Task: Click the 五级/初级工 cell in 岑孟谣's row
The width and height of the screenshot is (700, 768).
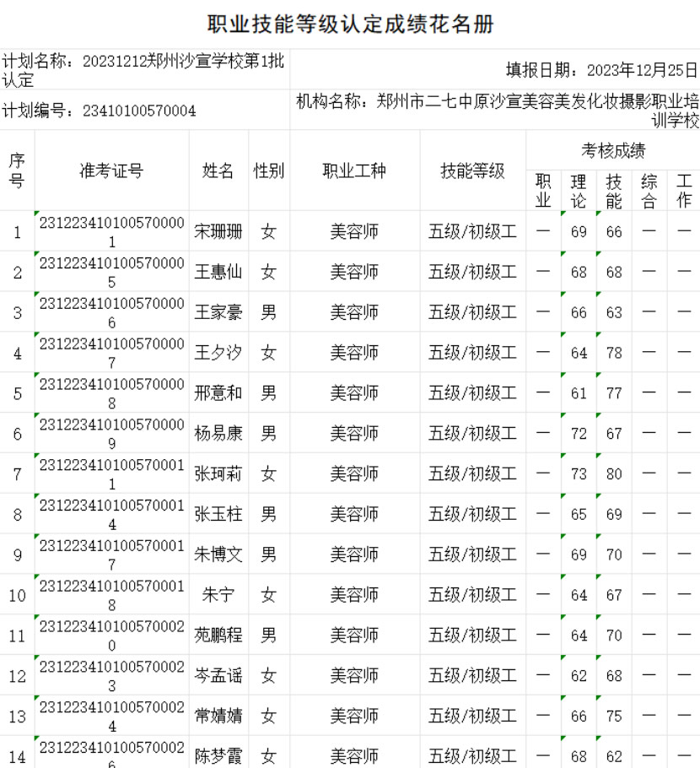Action: click(x=472, y=676)
